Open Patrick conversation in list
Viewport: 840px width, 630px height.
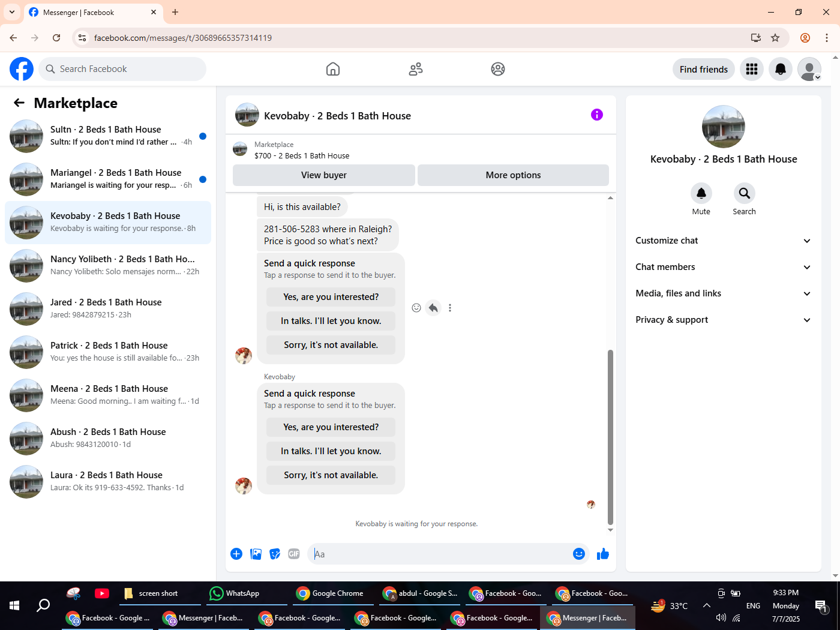pos(108,352)
